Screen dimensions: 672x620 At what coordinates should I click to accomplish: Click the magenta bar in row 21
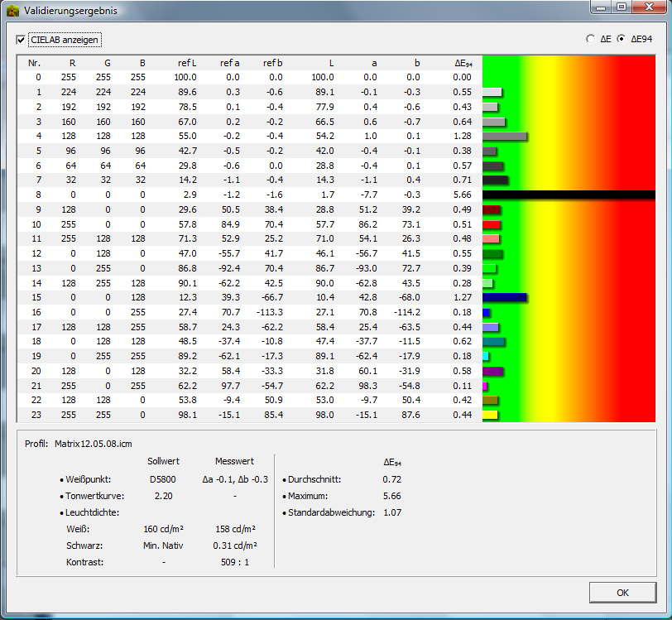tap(485, 386)
